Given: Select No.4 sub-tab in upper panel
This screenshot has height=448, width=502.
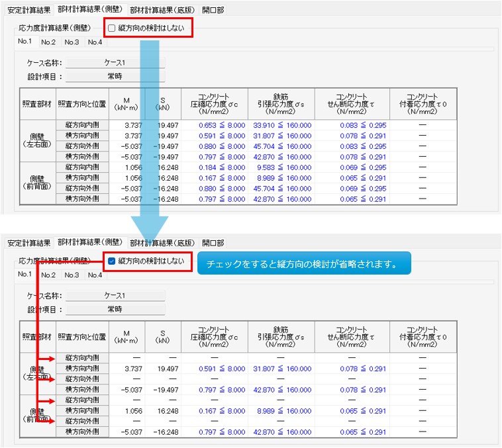Looking at the screenshot, I should [x=95, y=42].
